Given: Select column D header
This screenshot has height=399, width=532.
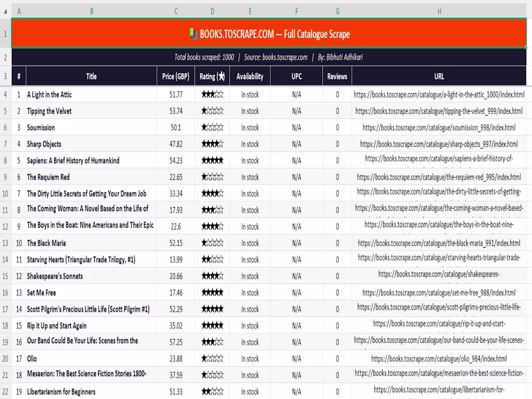Looking at the screenshot, I should tap(212, 12).
